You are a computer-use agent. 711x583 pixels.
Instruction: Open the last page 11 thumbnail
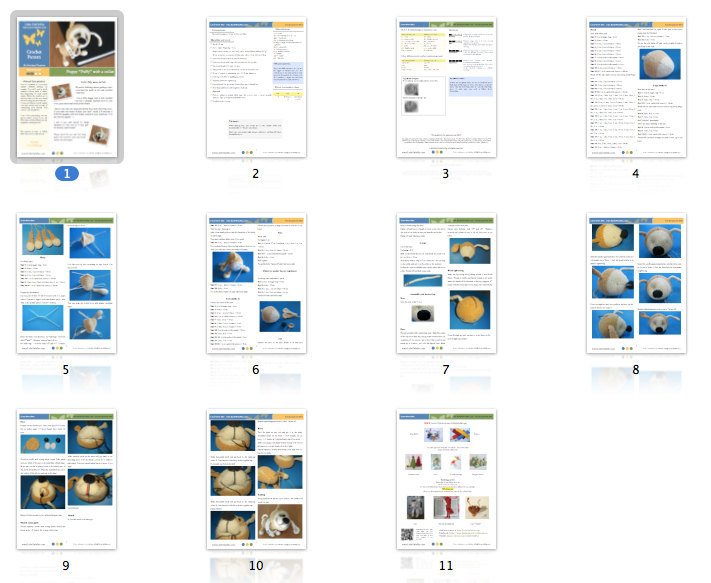[x=446, y=478]
